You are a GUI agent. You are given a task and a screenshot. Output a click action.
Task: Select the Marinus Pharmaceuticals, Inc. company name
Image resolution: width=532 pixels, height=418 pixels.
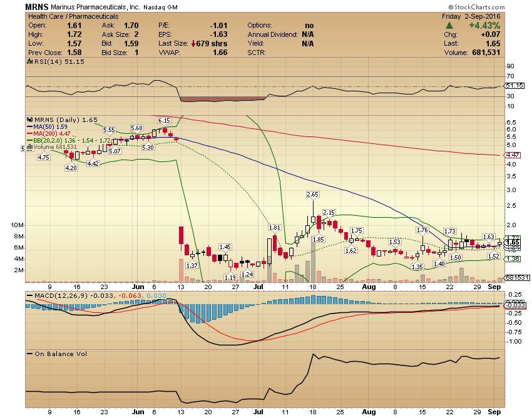[95, 7]
